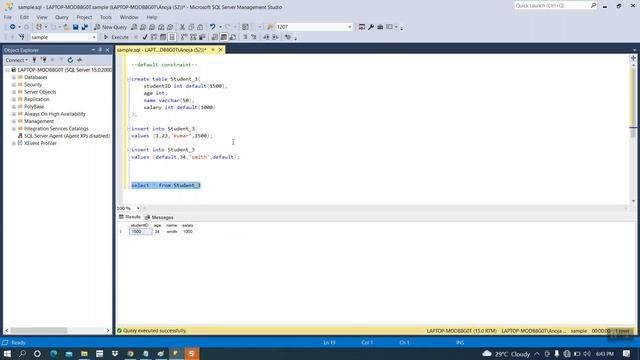Click the Display Estimated Execution Plan icon
The height and width of the screenshot is (360, 640).
[x=154, y=37]
